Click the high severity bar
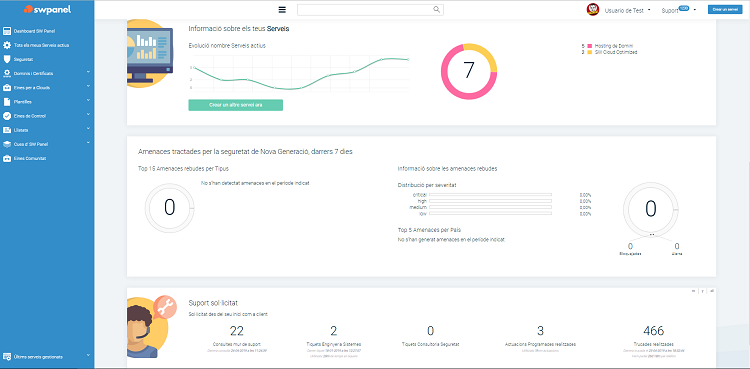The height and width of the screenshot is (369, 750). (490, 201)
